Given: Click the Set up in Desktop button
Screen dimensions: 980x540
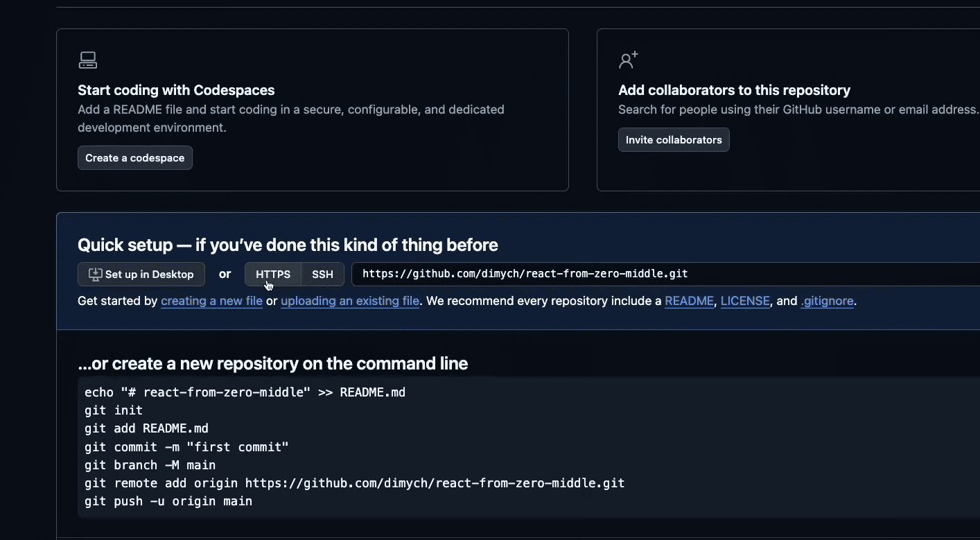Looking at the screenshot, I should [141, 275].
